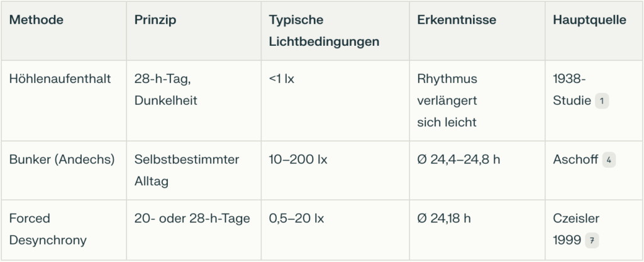Screen dimensions: 644x262
Task: Select the Forced Desynchrony cell
Action: (x=48, y=229)
